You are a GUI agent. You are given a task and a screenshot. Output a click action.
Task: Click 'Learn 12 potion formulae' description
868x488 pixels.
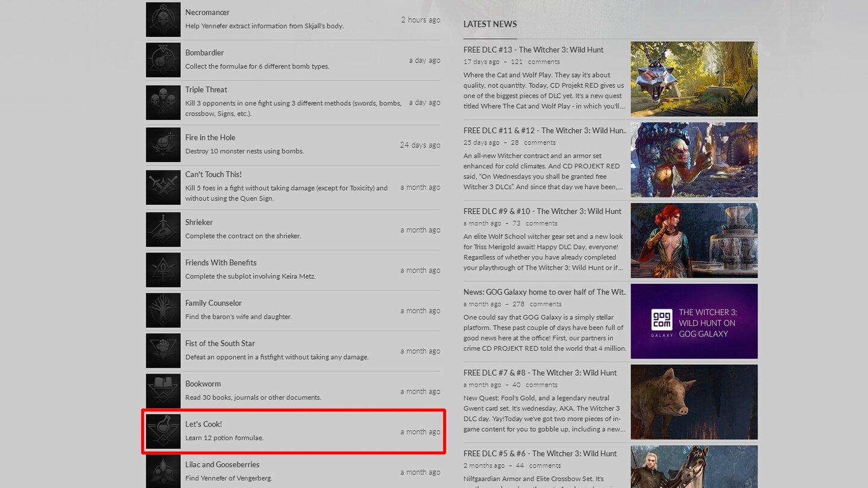pos(224,438)
